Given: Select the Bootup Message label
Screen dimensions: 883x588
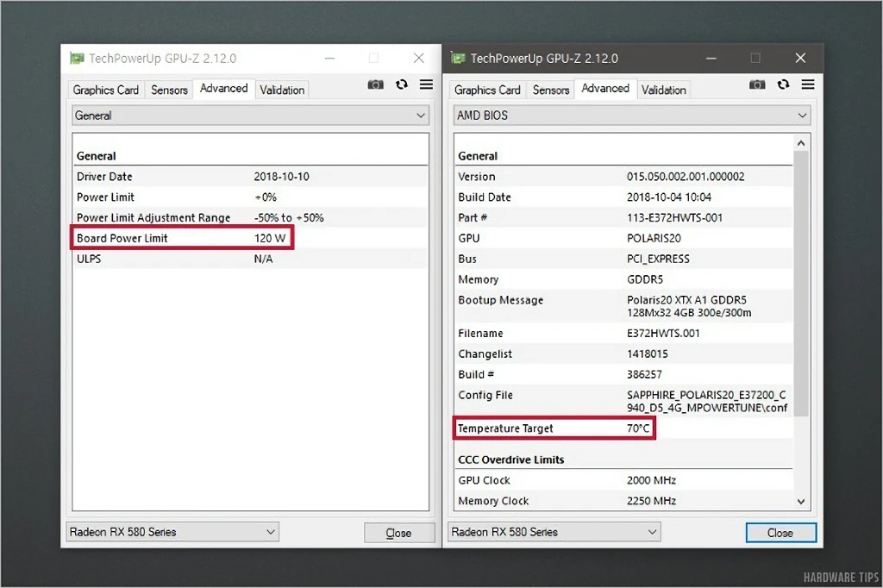Looking at the screenshot, I should pyautogui.click(x=501, y=300).
